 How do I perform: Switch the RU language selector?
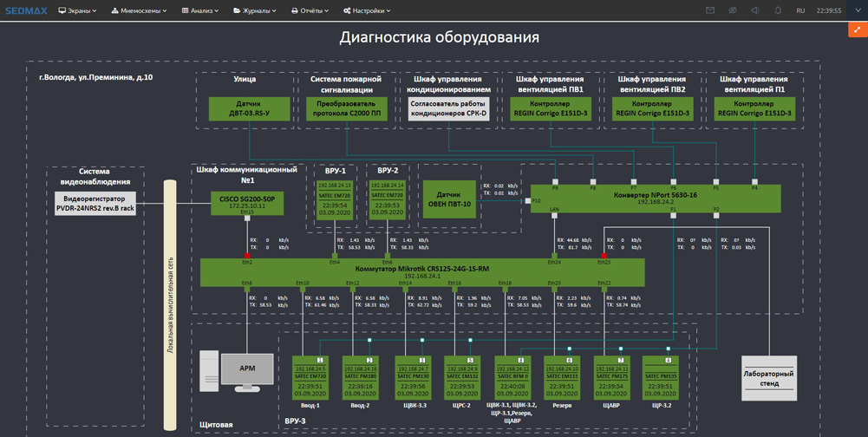pos(800,10)
